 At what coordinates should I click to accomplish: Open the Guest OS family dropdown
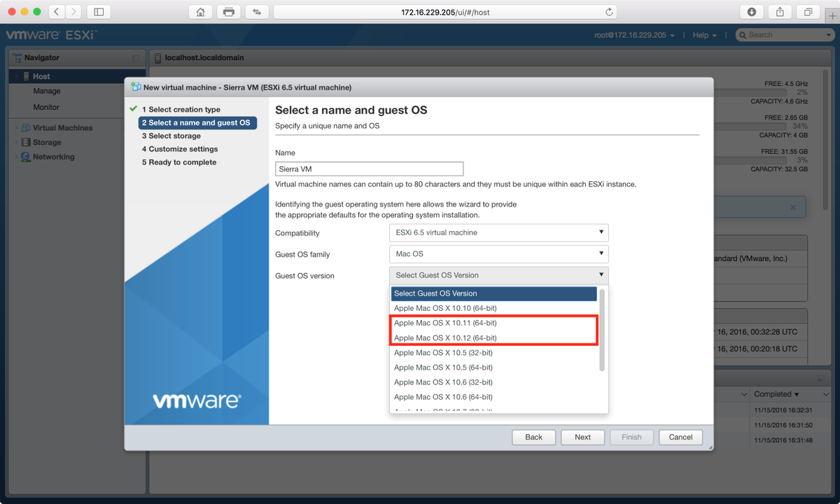(x=498, y=254)
